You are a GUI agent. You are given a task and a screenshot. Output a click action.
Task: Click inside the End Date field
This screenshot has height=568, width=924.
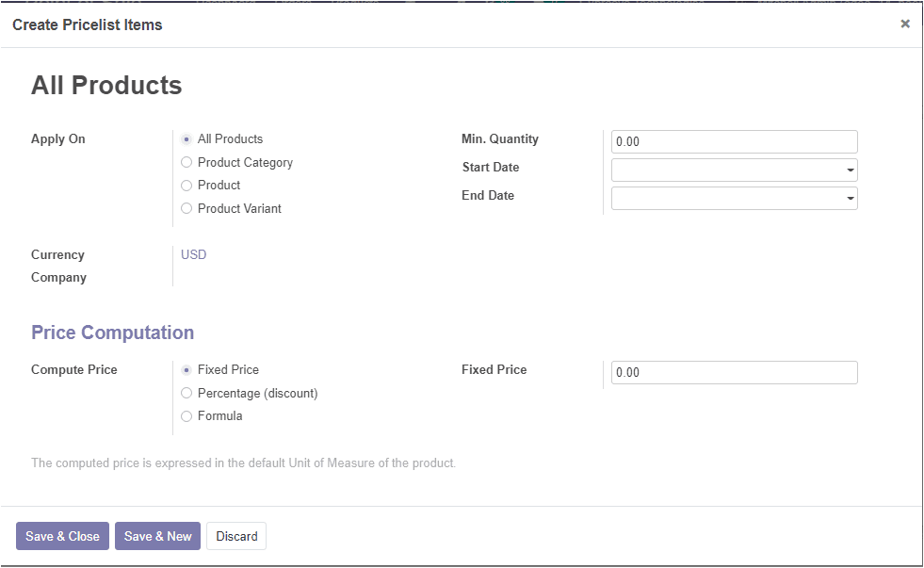(728, 198)
